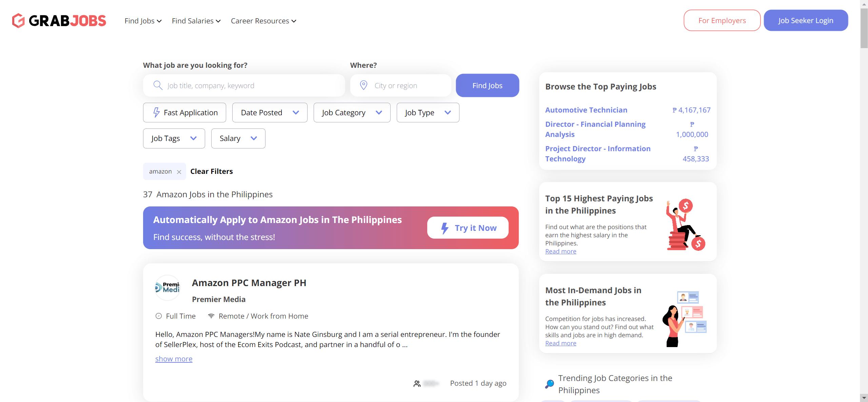Open Director - Financial Planning Analysis link
Viewport: 868px width, 402px height.
pyautogui.click(x=595, y=129)
